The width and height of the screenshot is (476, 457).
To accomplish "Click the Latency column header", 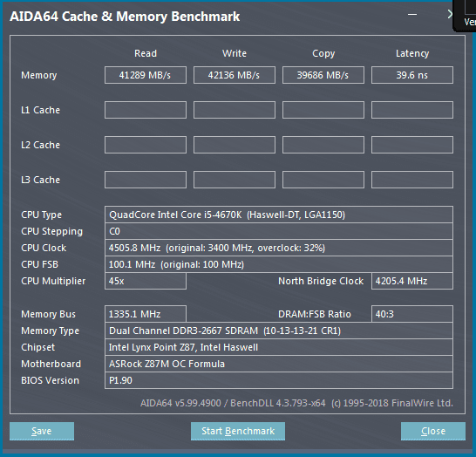I will pos(412,54).
